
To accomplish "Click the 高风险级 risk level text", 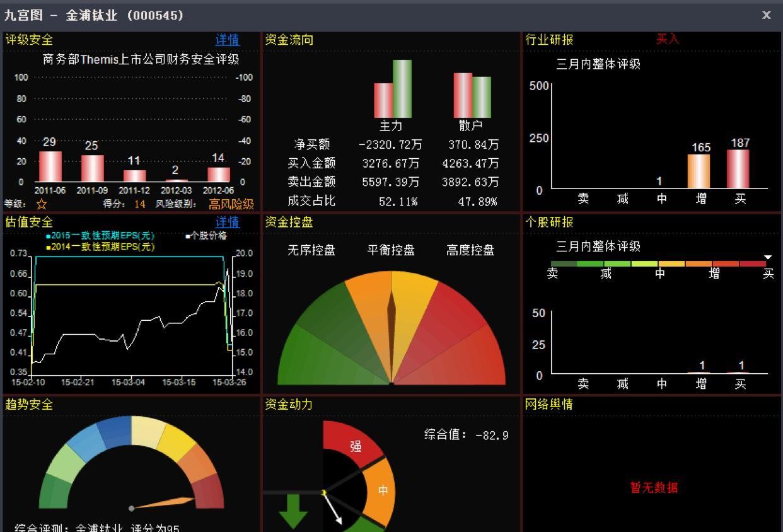I will point(231,204).
